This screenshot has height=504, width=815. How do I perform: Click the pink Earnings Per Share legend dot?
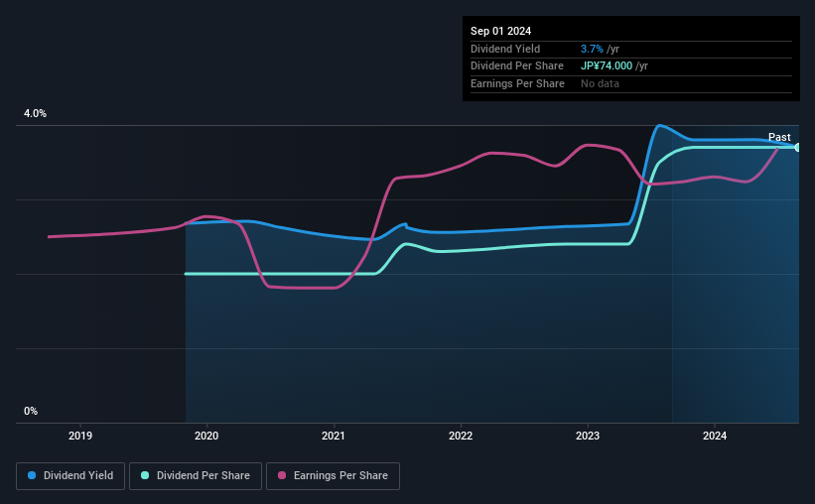click(x=282, y=475)
